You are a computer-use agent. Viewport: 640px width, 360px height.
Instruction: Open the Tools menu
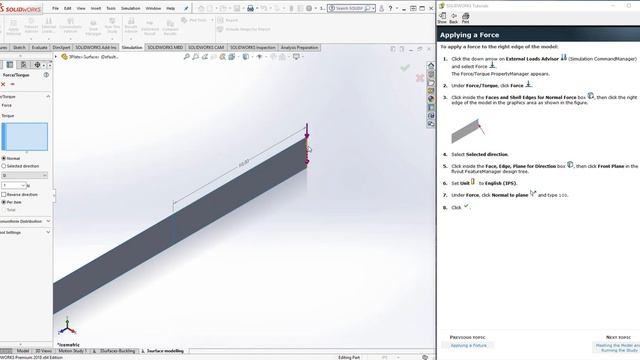pyautogui.click(x=111, y=8)
